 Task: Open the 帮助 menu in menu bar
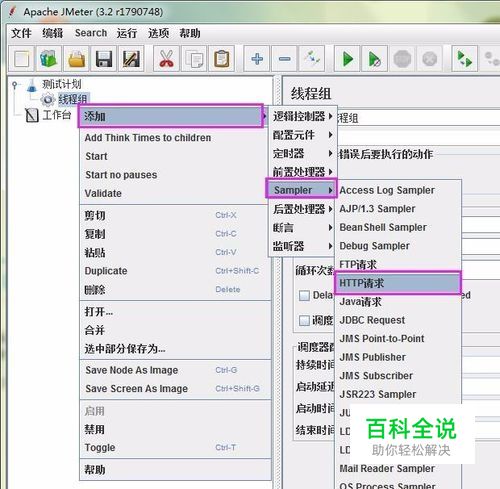coord(190,33)
